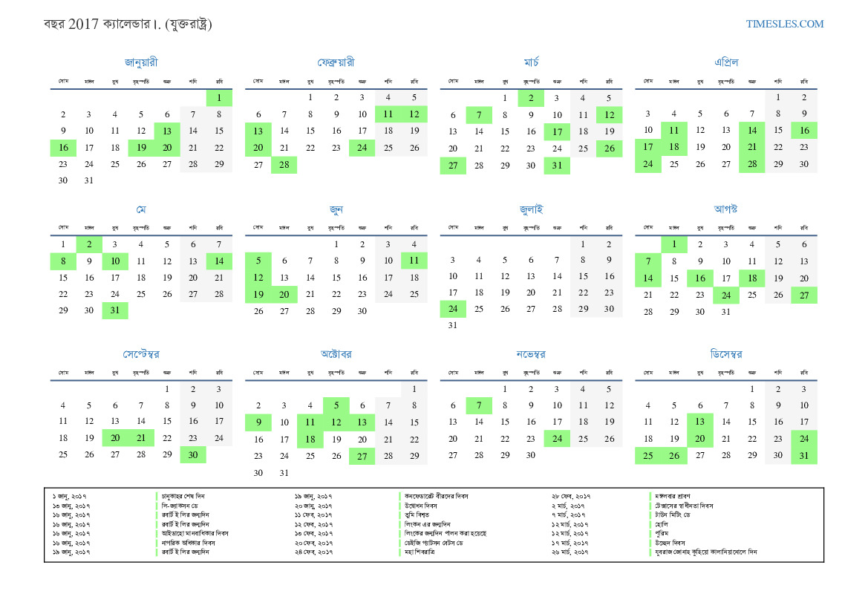Select highlighted November 7 date cell
This screenshot has width=868, height=614.
point(479,405)
